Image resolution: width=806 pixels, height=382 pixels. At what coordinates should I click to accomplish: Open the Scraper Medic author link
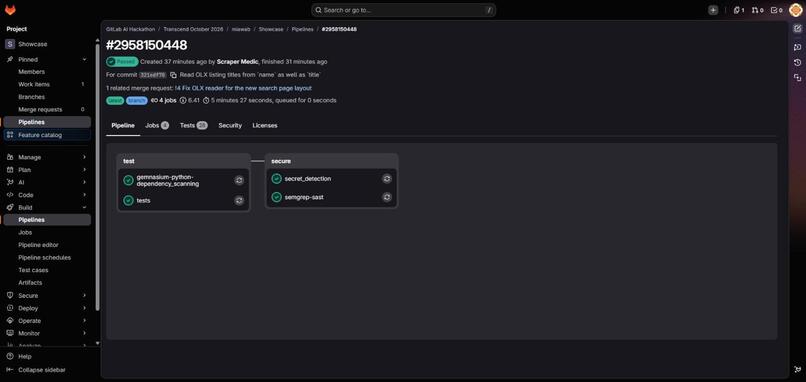pos(237,62)
